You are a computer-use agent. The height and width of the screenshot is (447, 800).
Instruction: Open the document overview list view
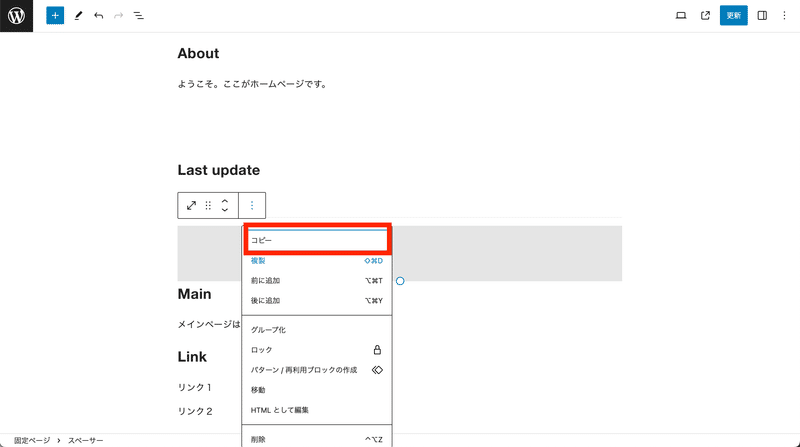pos(139,16)
